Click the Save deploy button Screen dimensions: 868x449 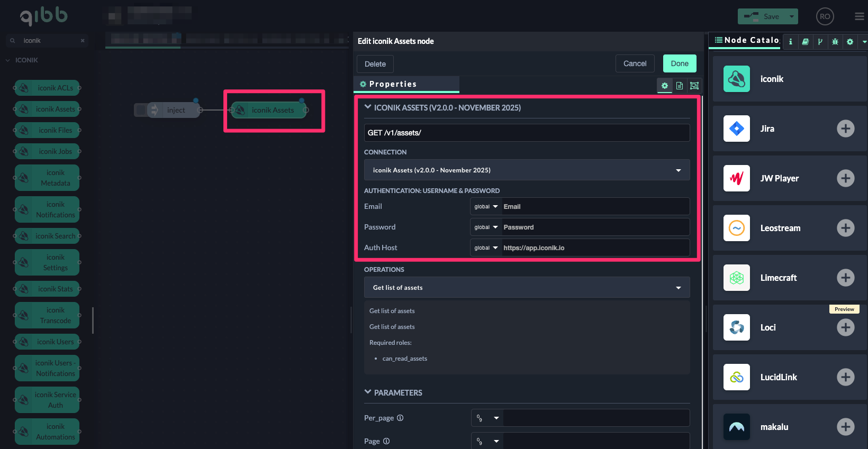click(x=762, y=16)
